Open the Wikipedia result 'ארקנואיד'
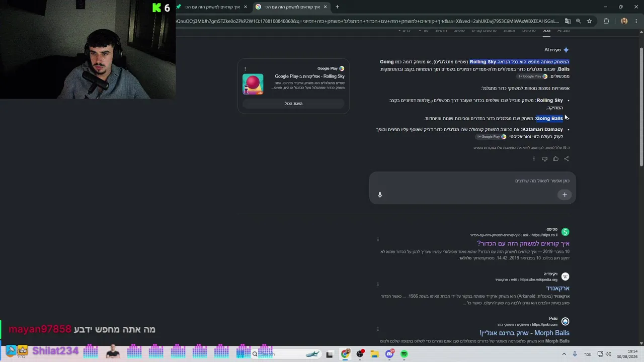The width and height of the screenshot is (644, 362). click(557, 289)
